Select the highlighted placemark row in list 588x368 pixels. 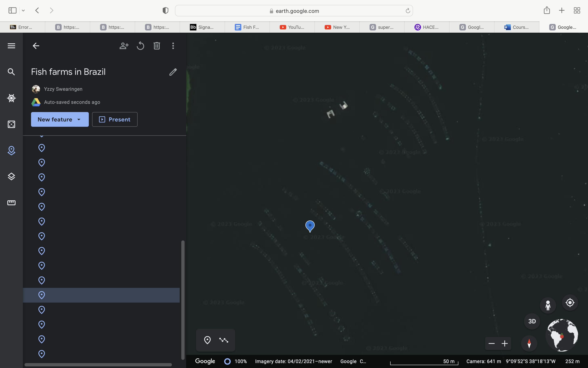(x=101, y=295)
